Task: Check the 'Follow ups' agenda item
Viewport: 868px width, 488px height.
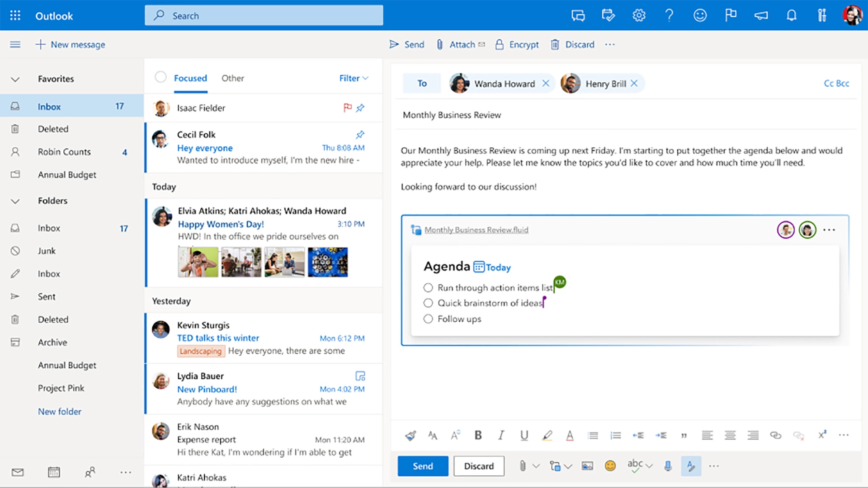Action: point(428,319)
